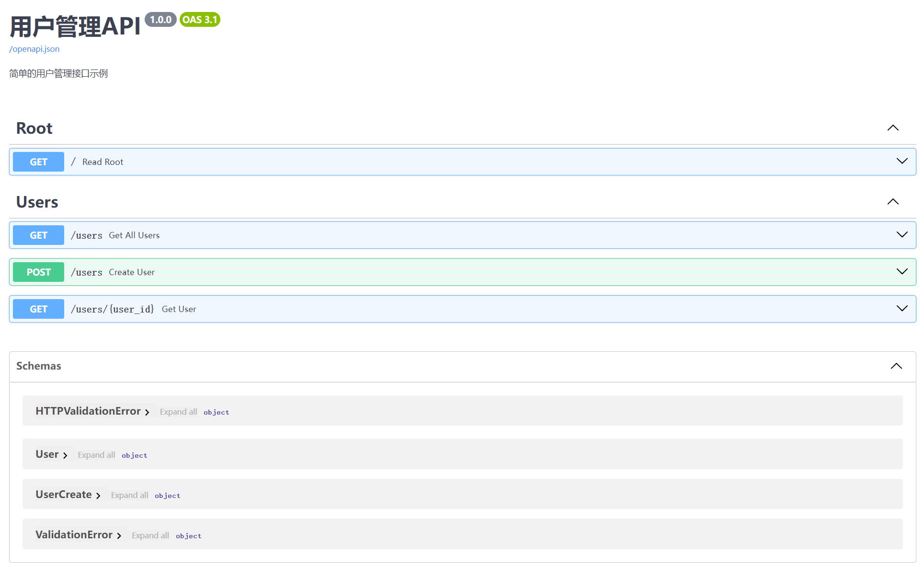Viewport: 924px width, 568px height.
Task: Click Expand all beside HTTPValidationError
Action: pos(178,412)
